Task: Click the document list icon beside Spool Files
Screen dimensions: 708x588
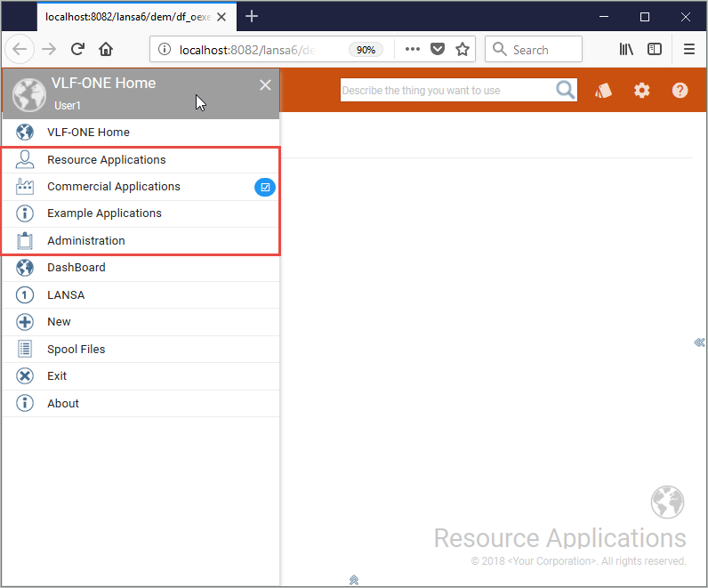Action: (25, 349)
